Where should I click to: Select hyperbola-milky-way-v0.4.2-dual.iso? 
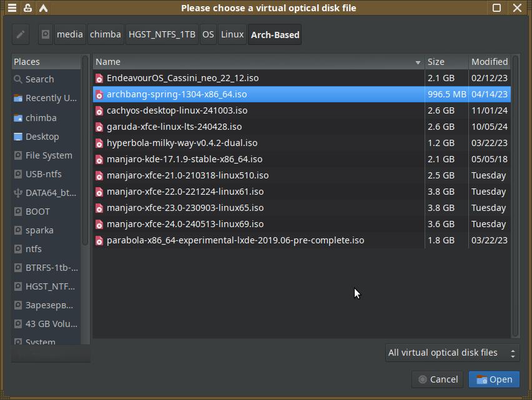302,143
